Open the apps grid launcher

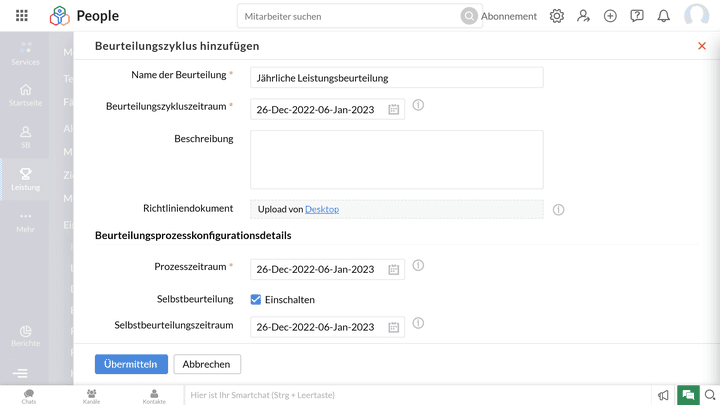(x=22, y=16)
